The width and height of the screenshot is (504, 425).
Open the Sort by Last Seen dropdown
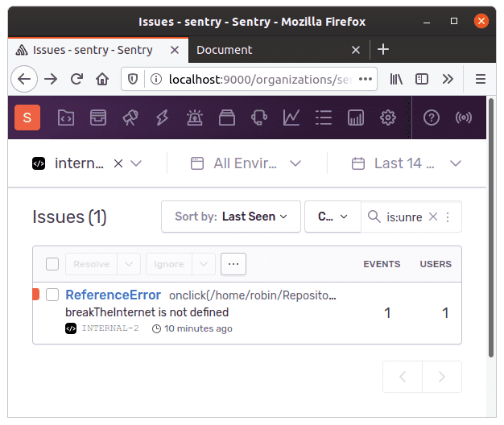[231, 217]
